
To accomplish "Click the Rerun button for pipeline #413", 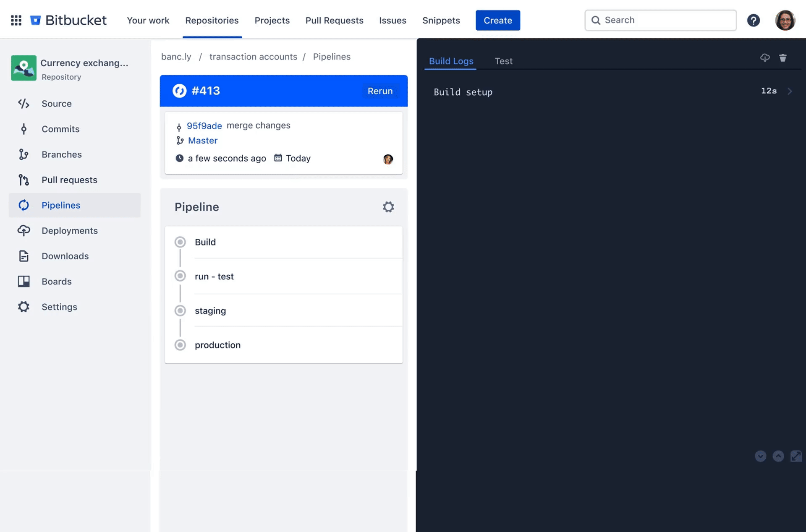I will [x=379, y=90].
